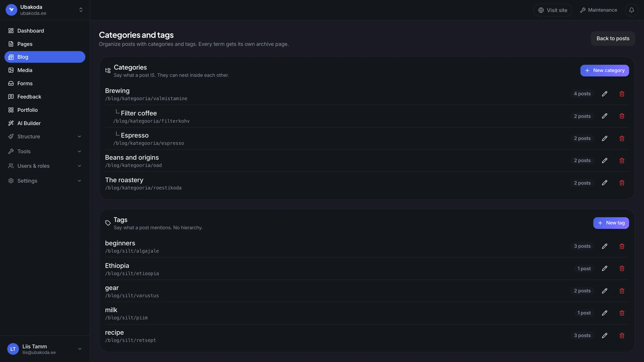The height and width of the screenshot is (362, 644).
Task: Delete the recipe tag
Action: pyautogui.click(x=622, y=335)
